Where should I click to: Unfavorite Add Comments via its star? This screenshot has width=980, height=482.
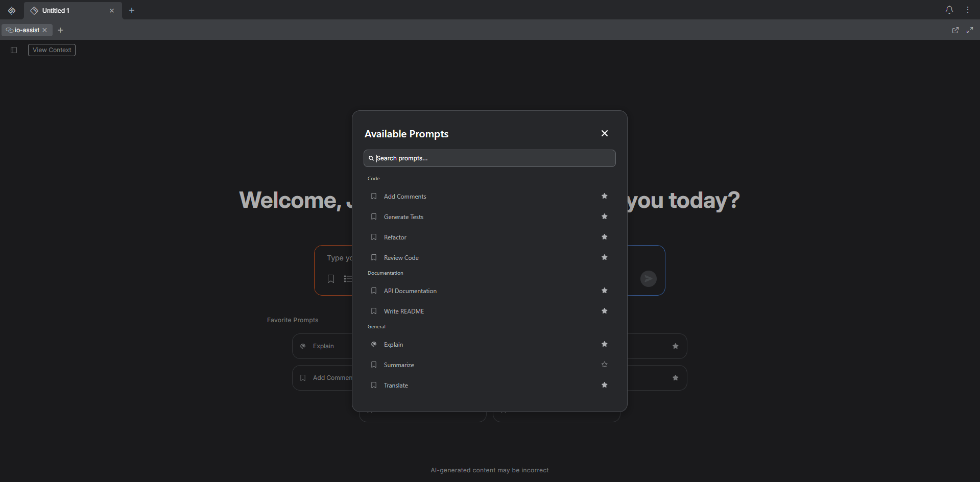(604, 196)
